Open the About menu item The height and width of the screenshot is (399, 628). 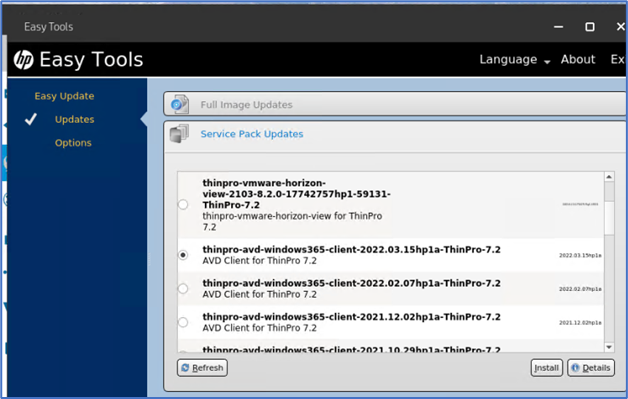[x=578, y=59]
